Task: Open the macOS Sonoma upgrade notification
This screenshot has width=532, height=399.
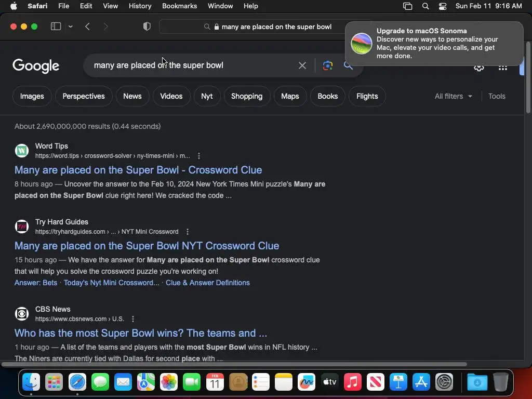Action: coord(434,44)
